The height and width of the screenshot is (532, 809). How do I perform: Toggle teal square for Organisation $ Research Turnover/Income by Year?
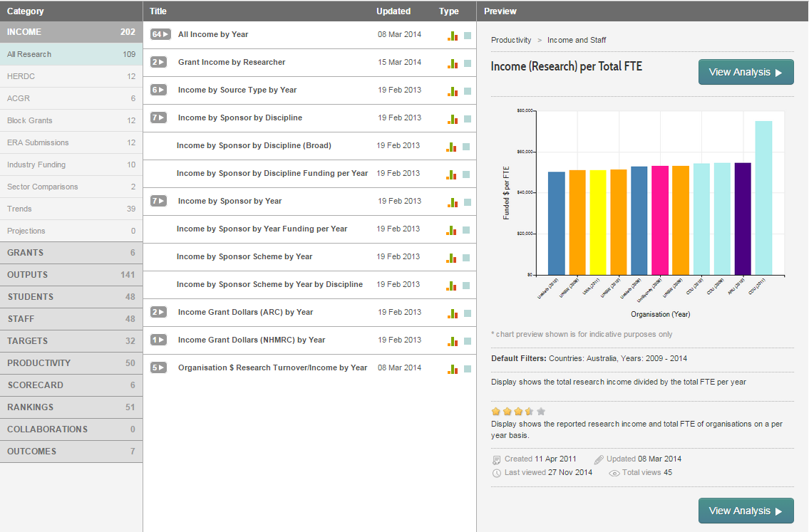468,369
